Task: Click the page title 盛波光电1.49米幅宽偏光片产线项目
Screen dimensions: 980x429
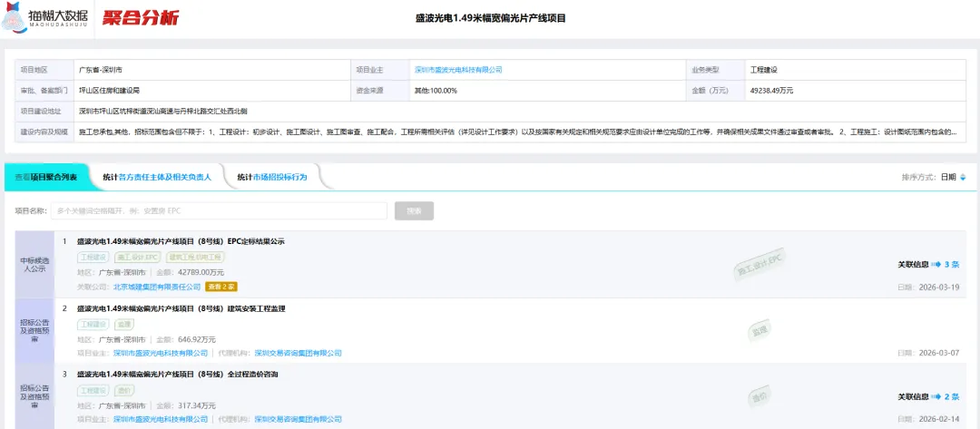Action: point(490,18)
